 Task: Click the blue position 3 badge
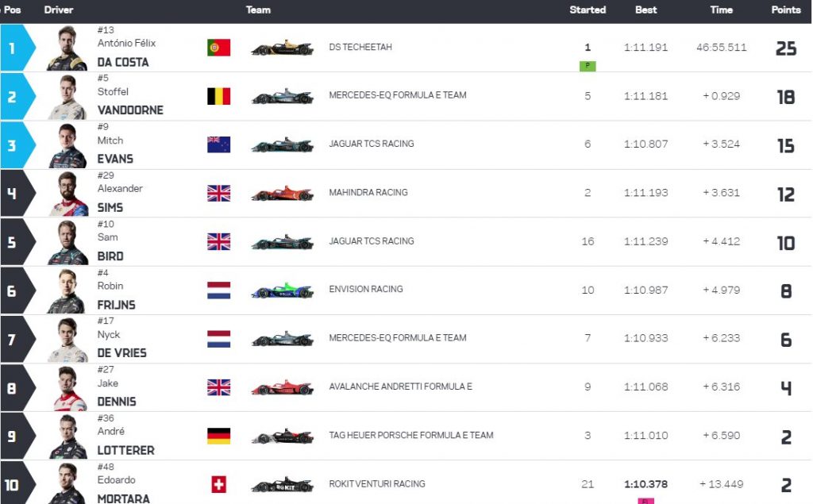coord(17,145)
